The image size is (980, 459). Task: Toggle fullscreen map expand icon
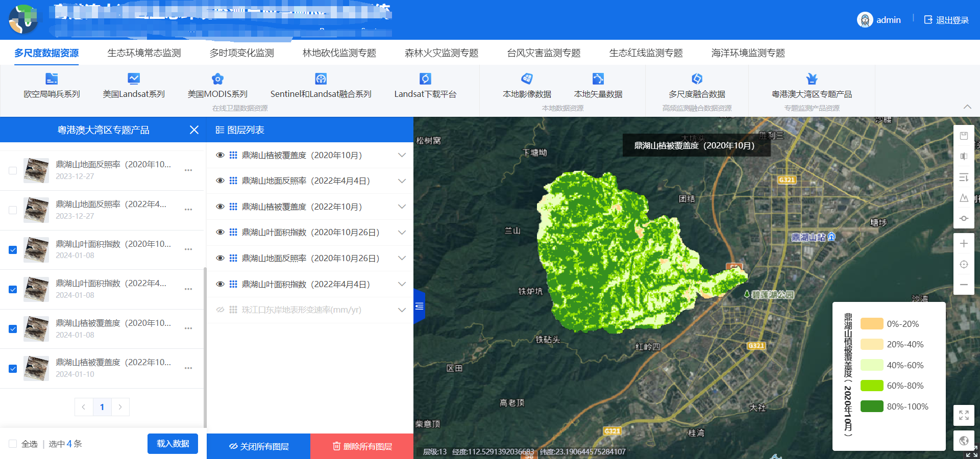pyautogui.click(x=964, y=415)
